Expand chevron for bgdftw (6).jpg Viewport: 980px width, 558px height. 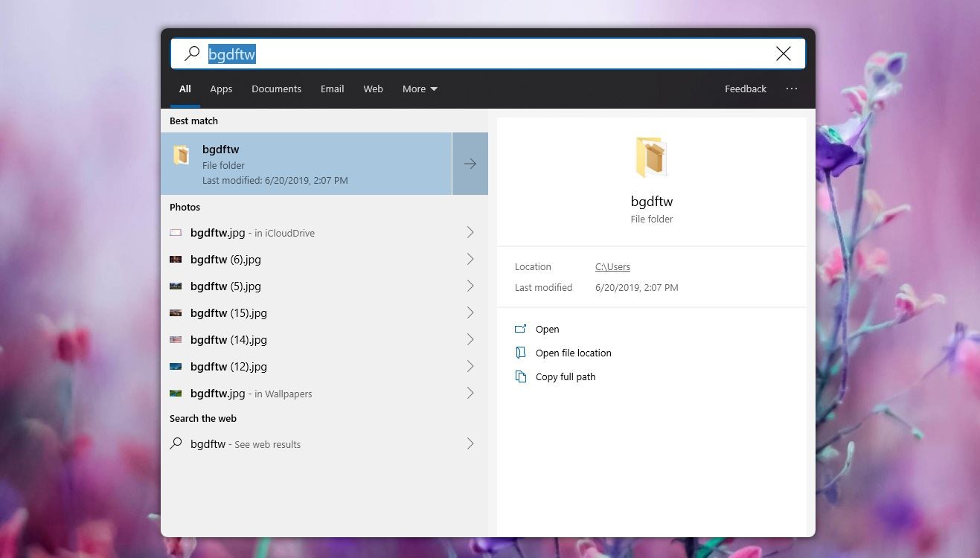pyautogui.click(x=470, y=260)
